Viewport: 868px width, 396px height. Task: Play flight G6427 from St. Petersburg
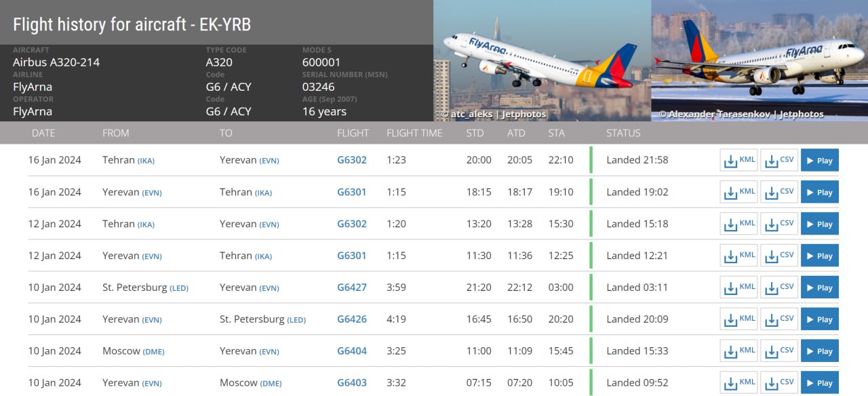[819, 288]
